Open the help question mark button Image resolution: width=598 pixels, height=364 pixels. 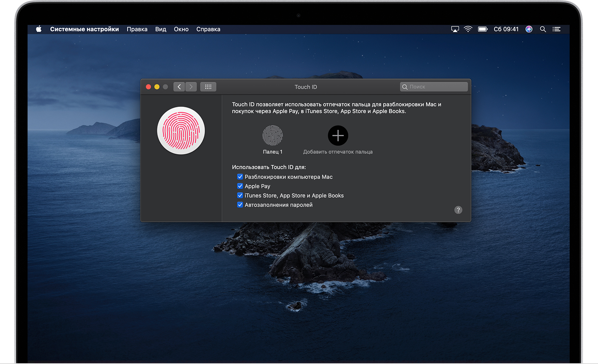coord(458,210)
